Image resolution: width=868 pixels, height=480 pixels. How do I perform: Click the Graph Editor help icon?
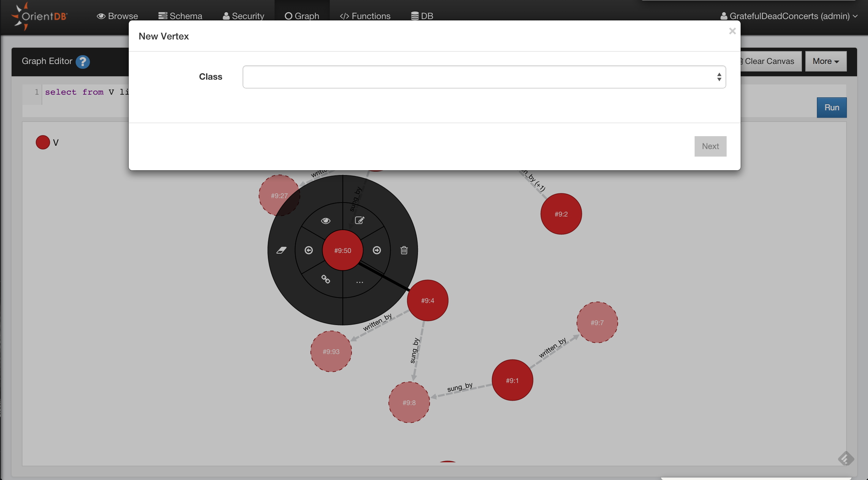click(83, 62)
